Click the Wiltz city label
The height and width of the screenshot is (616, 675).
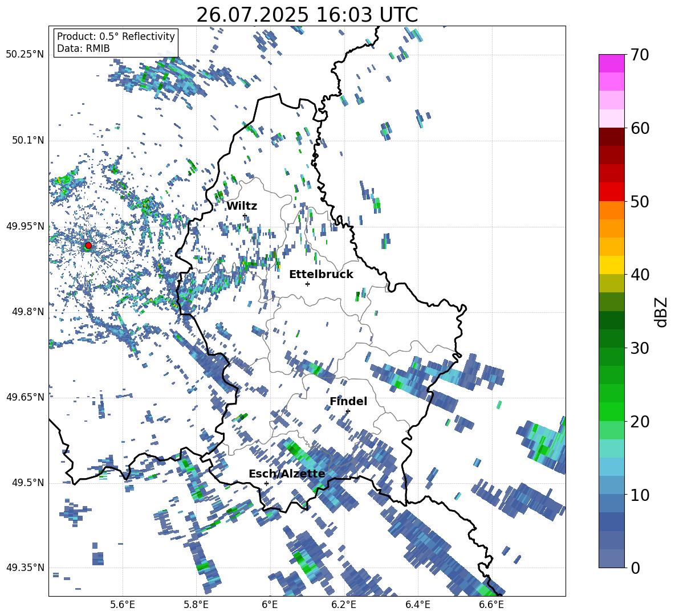click(x=242, y=206)
